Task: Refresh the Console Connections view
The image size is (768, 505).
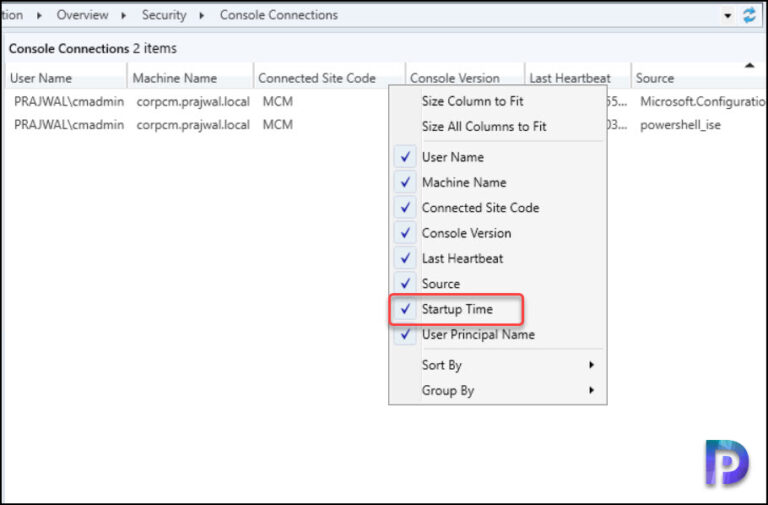Action: point(749,15)
